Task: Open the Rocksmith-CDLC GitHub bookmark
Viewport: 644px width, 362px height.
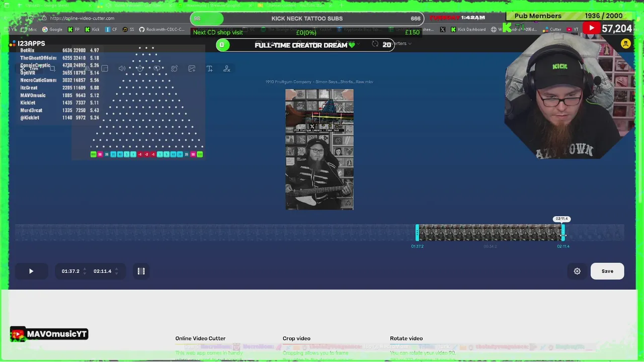Action: tap(162, 30)
